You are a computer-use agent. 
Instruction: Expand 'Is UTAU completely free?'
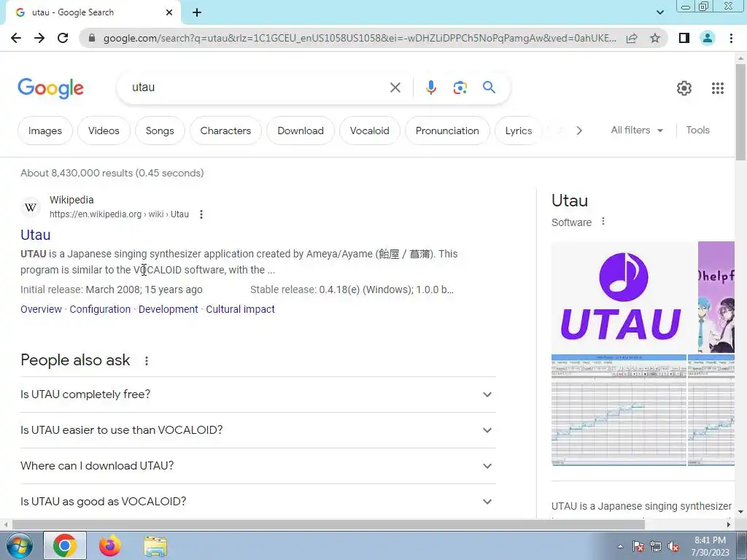[x=258, y=394]
